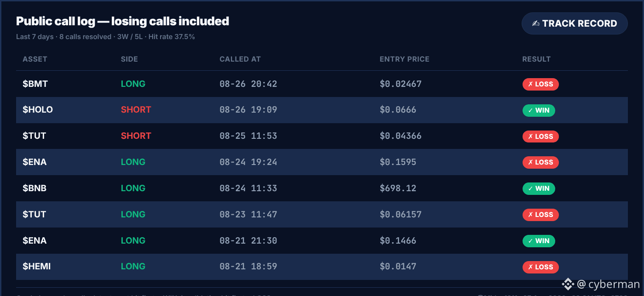Viewport: 644px width, 296px height.
Task: Click the WIN badge for $ENA 08-21
Action: tap(539, 241)
